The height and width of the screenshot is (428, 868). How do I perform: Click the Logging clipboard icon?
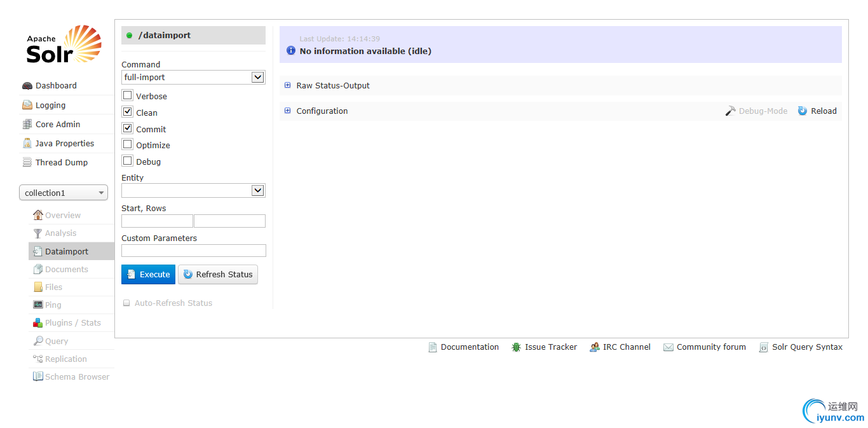point(27,105)
